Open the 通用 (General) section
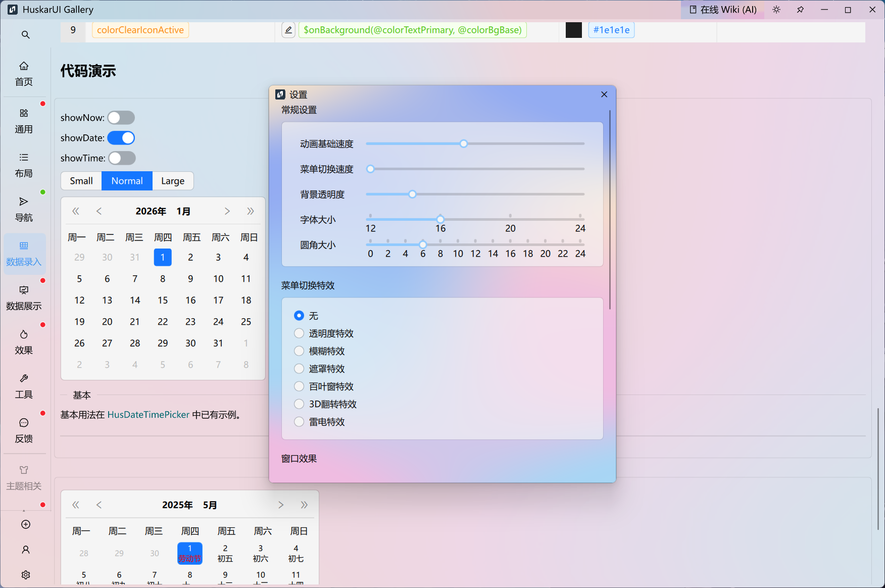The height and width of the screenshot is (588, 885). coord(24,121)
